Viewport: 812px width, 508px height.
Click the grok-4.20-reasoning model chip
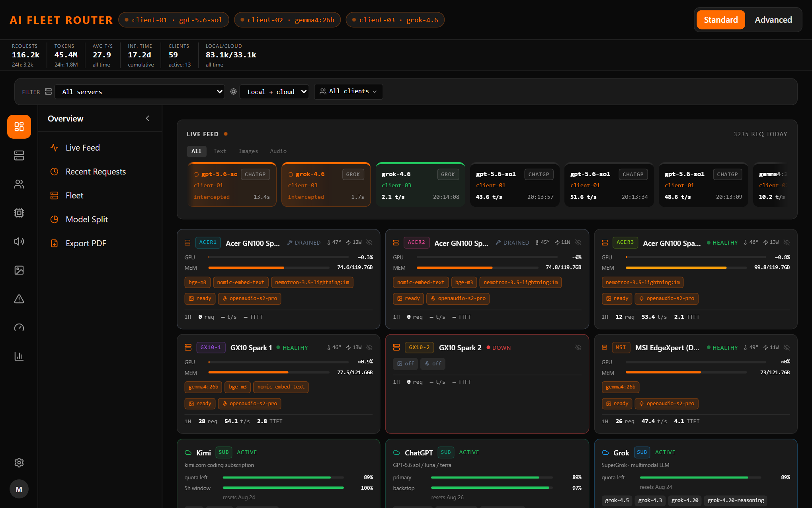[x=736, y=500]
